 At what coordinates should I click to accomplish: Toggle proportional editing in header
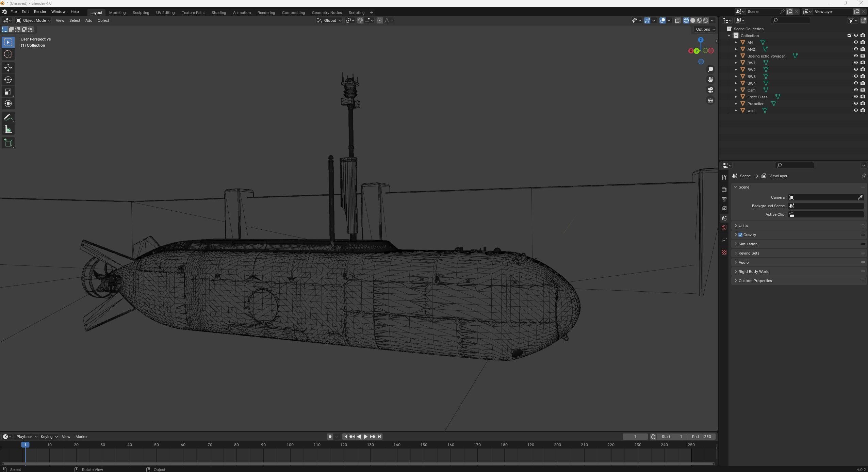pos(380,20)
